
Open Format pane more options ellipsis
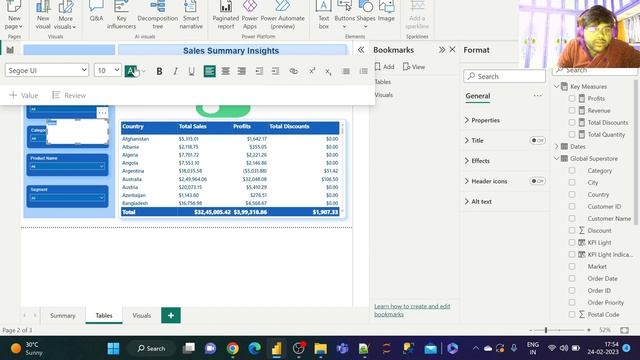click(x=538, y=96)
